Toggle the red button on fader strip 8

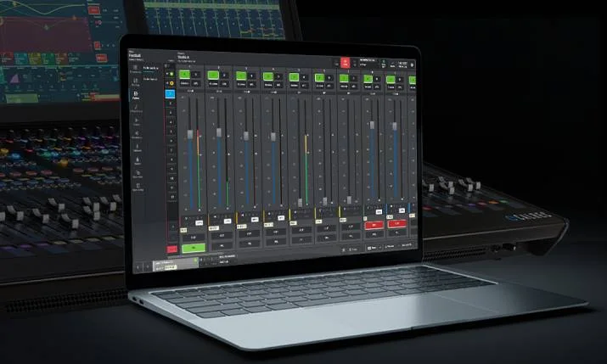point(374,225)
